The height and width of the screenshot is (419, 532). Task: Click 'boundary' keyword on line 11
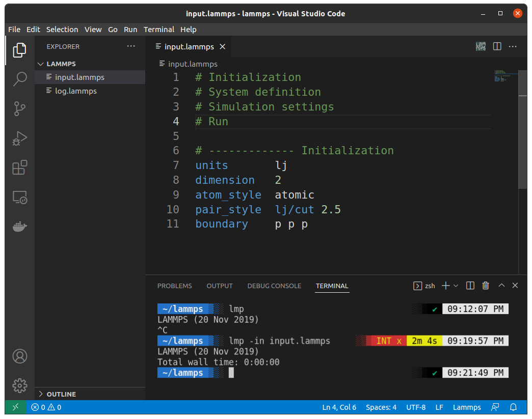pos(222,224)
